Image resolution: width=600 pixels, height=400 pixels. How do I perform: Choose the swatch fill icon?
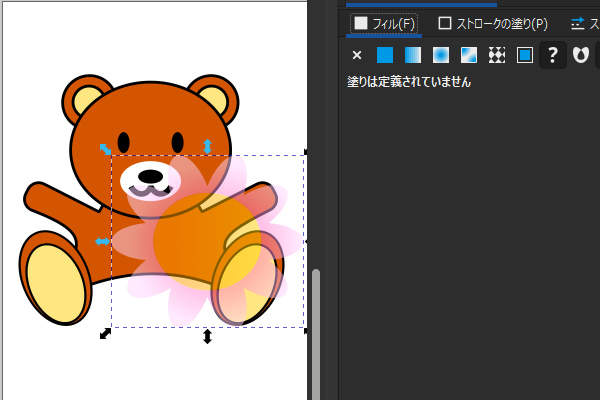tap(525, 55)
